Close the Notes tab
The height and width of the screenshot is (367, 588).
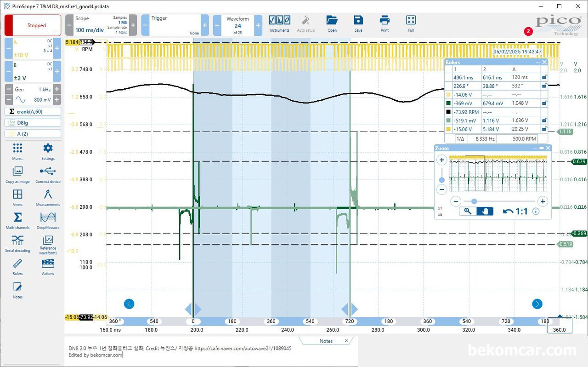point(346,341)
